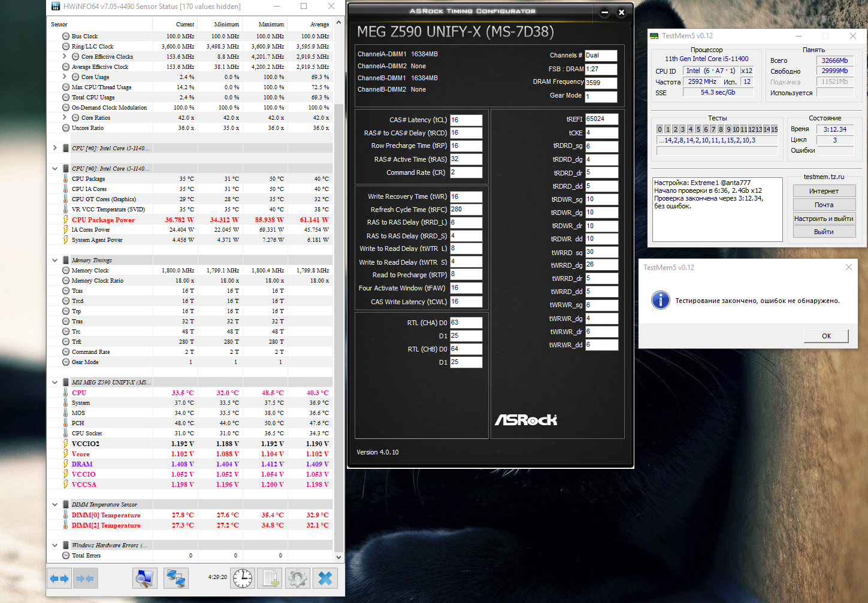Image resolution: width=868 pixels, height=603 pixels.
Task: Select the Uncore Ratio sensor row label
Action: (x=87, y=128)
